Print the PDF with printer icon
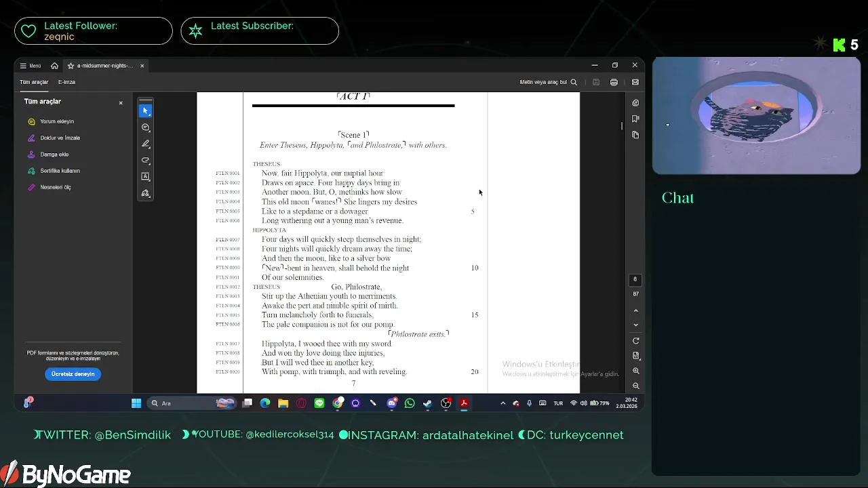The height and width of the screenshot is (488, 868). tap(614, 82)
